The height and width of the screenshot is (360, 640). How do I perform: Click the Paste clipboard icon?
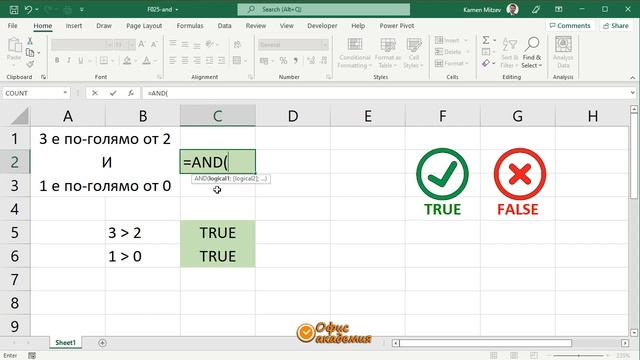point(14,45)
